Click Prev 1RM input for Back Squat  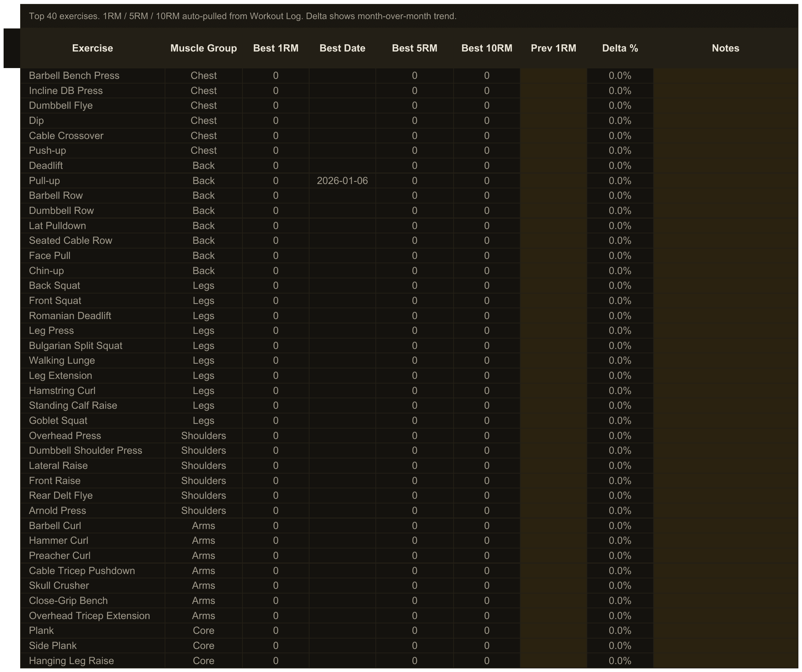[553, 286]
